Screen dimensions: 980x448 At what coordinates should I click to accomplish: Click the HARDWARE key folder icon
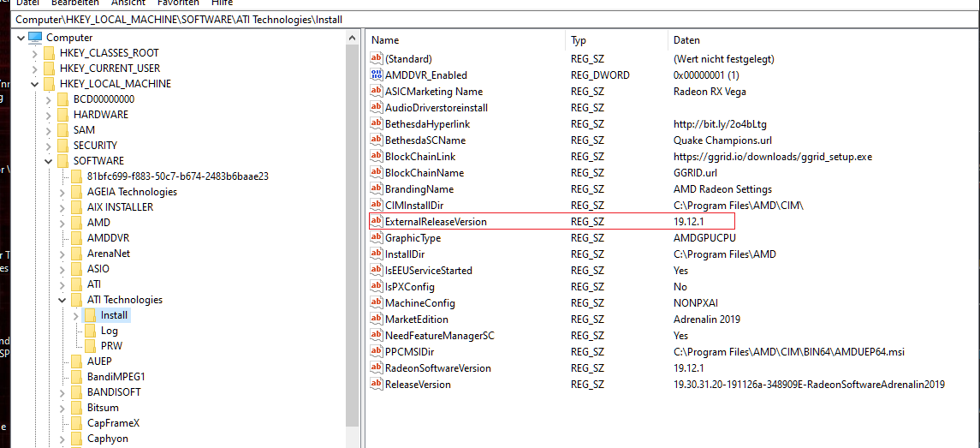click(63, 115)
